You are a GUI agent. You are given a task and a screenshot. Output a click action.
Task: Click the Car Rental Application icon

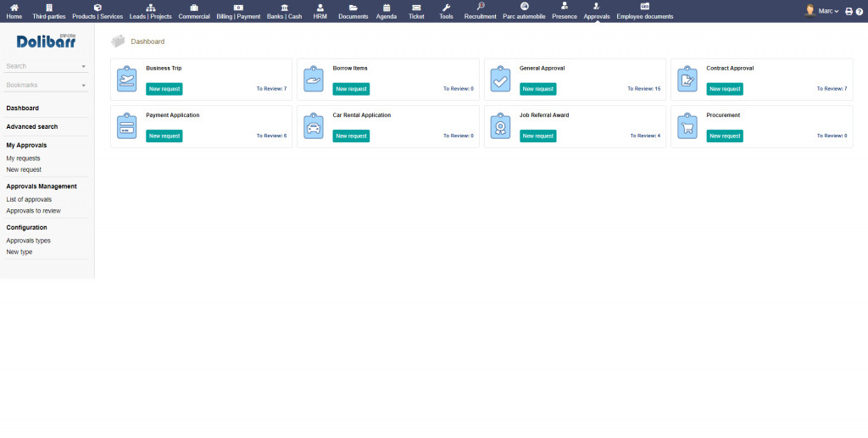314,126
